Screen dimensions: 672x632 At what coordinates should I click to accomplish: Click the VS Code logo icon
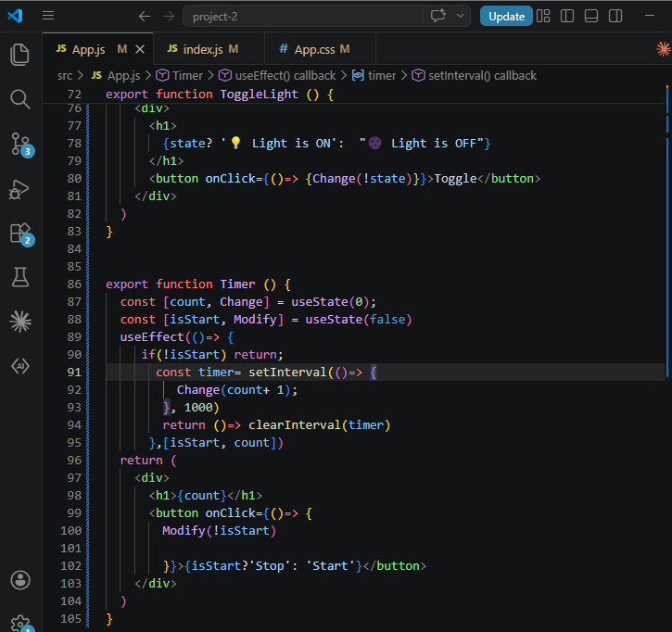(15, 16)
